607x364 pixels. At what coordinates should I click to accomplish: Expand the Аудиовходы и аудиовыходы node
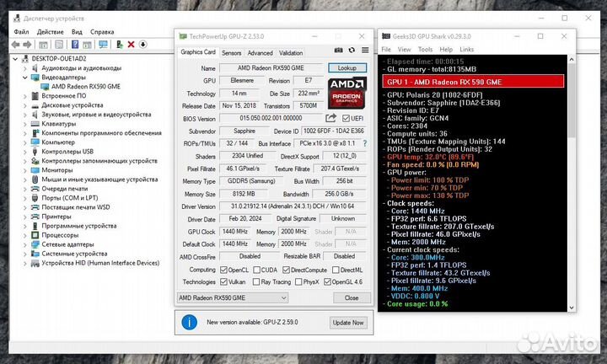click(25, 68)
